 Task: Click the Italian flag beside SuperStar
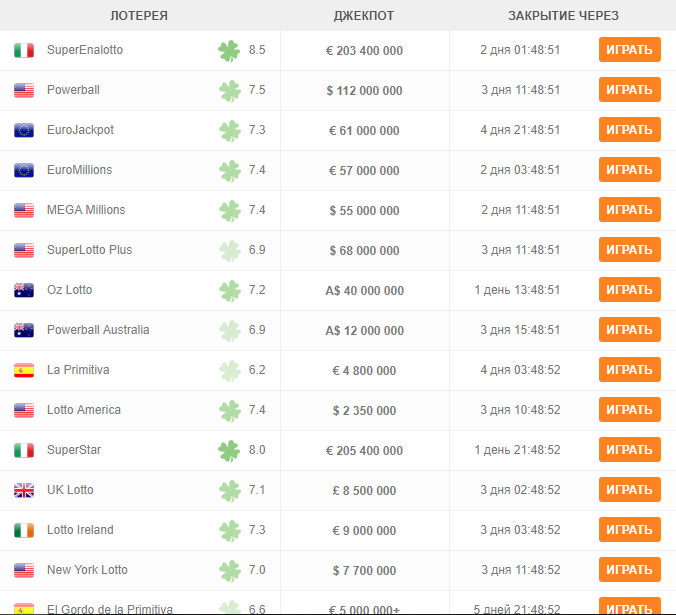click(x=24, y=450)
